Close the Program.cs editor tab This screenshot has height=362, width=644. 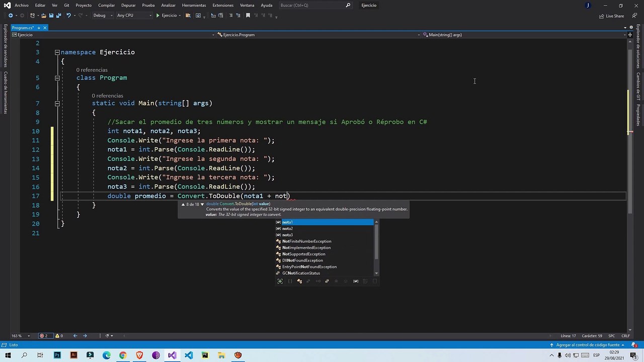click(45, 28)
